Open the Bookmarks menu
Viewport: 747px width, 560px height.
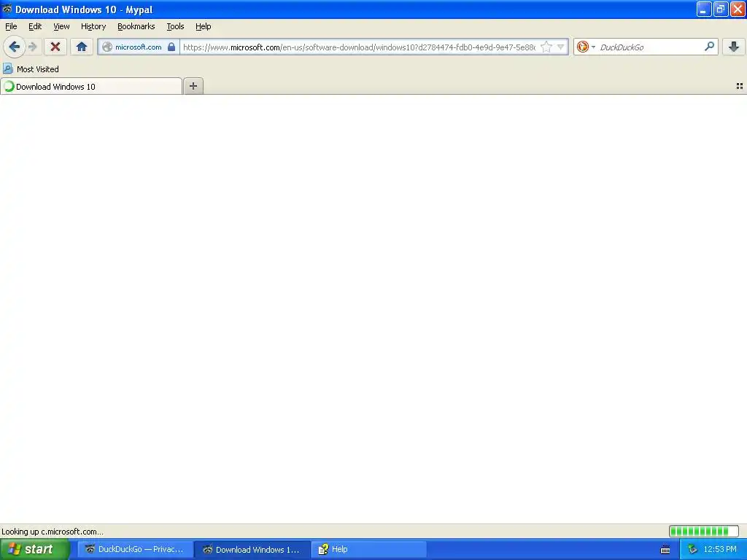pyautogui.click(x=136, y=26)
